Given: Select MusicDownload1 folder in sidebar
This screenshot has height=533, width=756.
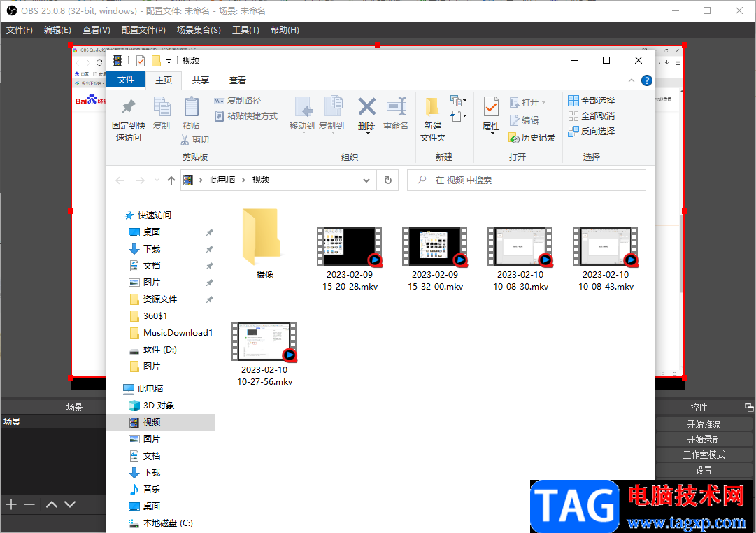Looking at the screenshot, I should tap(178, 333).
